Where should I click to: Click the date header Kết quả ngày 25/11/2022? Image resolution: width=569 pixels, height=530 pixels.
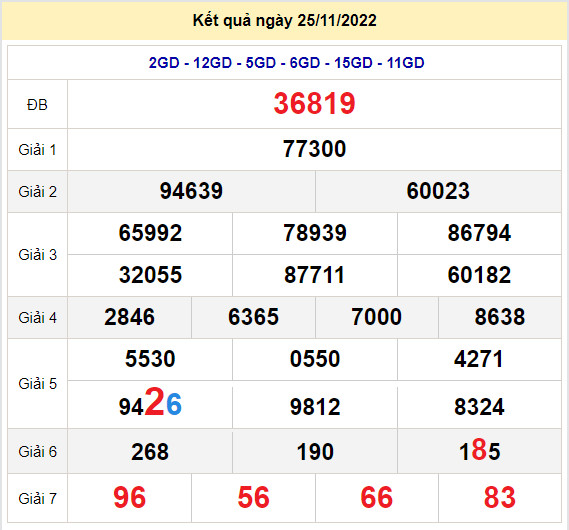click(x=284, y=21)
